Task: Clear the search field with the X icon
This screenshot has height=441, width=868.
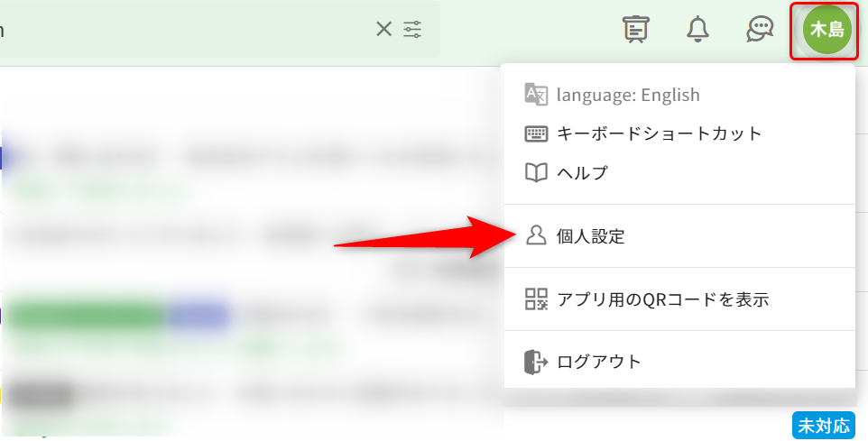Action: (x=383, y=29)
